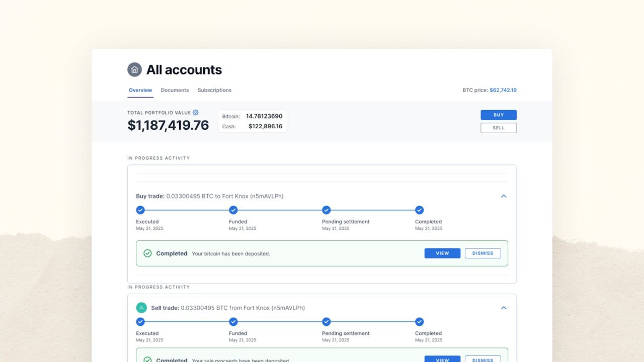Open the Subscriptions tab
Image resolution: width=644 pixels, height=362 pixels.
214,90
